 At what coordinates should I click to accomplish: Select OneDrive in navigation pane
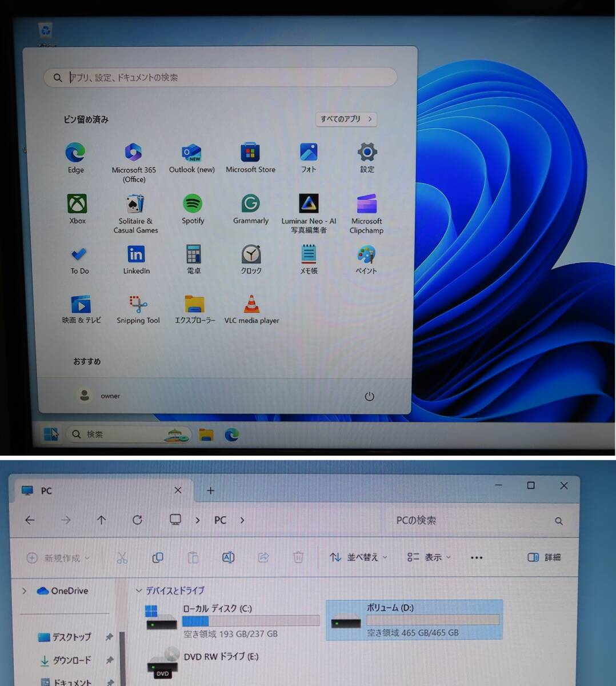coord(63,591)
